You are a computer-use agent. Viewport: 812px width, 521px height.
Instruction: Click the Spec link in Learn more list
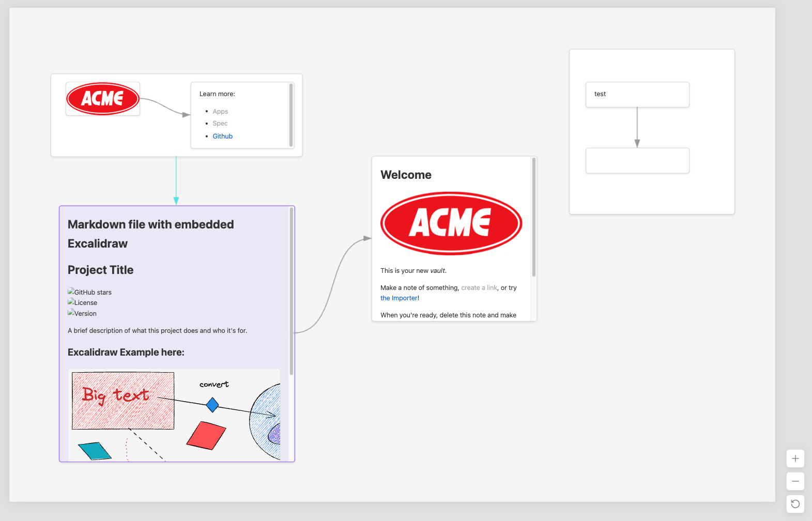(x=220, y=124)
